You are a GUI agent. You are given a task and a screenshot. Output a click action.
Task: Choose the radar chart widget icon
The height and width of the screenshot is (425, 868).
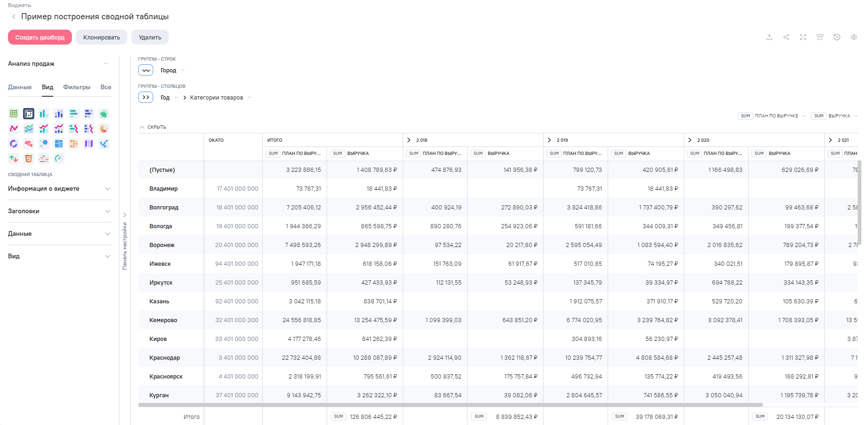point(104,114)
